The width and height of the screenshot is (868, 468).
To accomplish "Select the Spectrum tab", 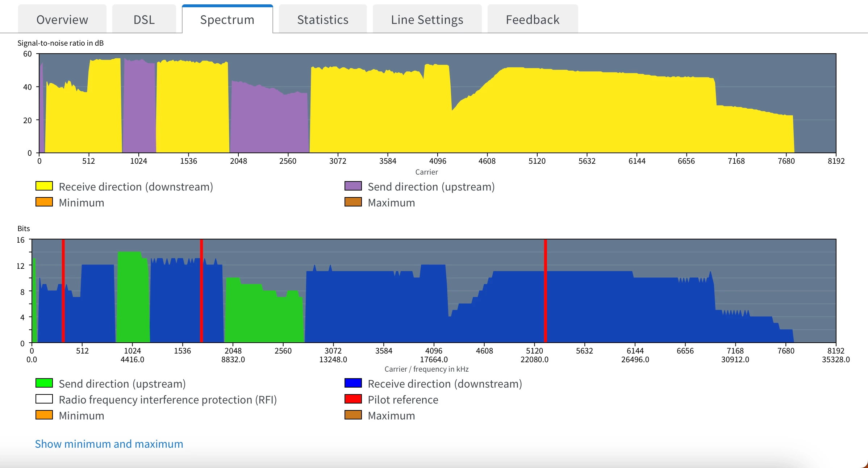I will (x=227, y=20).
